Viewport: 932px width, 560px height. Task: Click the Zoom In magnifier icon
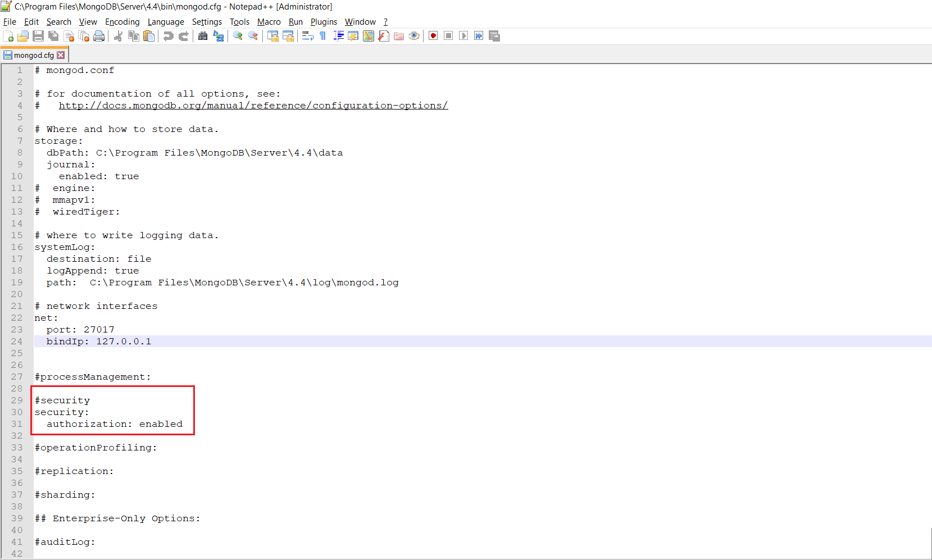click(238, 36)
